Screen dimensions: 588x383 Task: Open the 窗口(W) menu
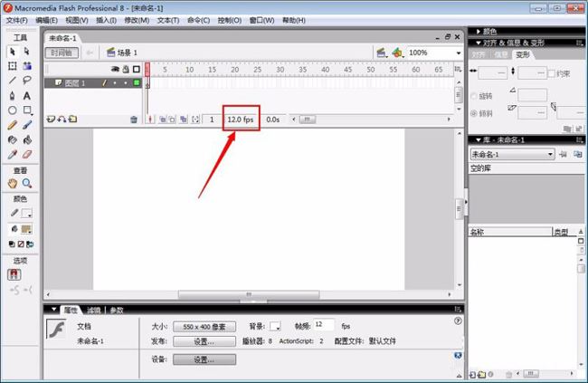tap(261, 20)
